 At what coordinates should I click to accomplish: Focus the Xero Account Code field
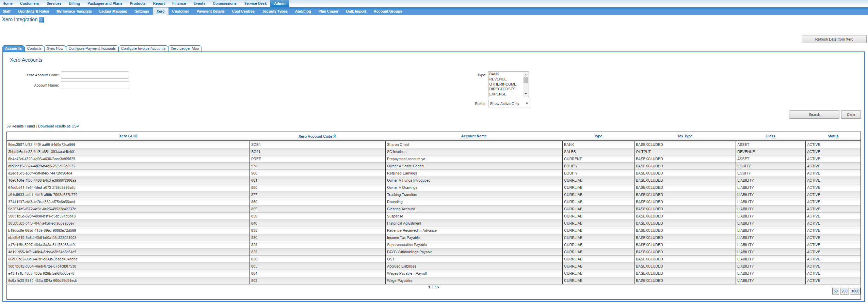95,75
